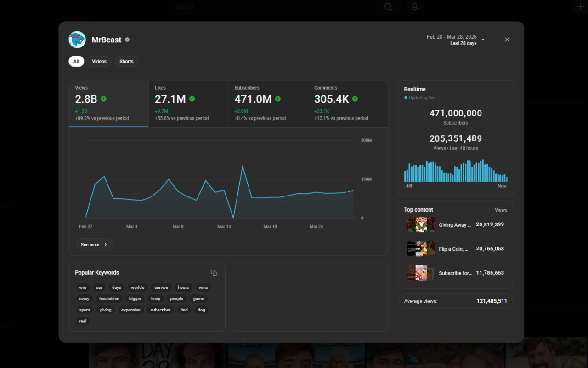Click the 'find' keyword chip
Image resolution: width=588 pixels, height=368 pixels.
coord(184,310)
